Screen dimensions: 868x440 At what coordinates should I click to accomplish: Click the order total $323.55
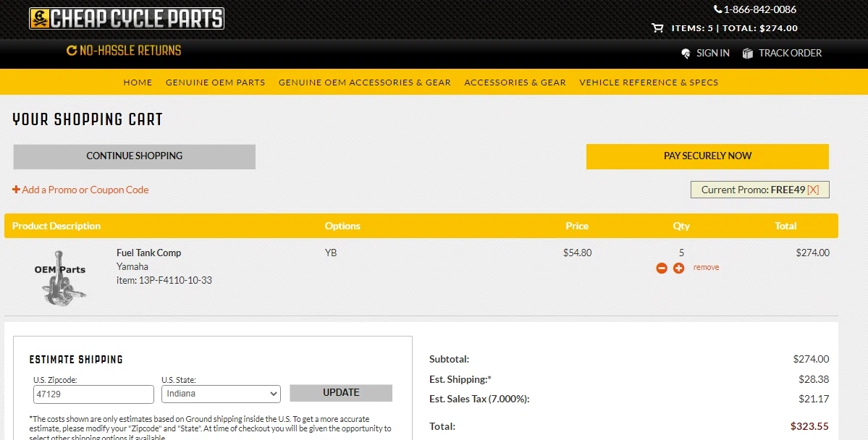tap(809, 426)
